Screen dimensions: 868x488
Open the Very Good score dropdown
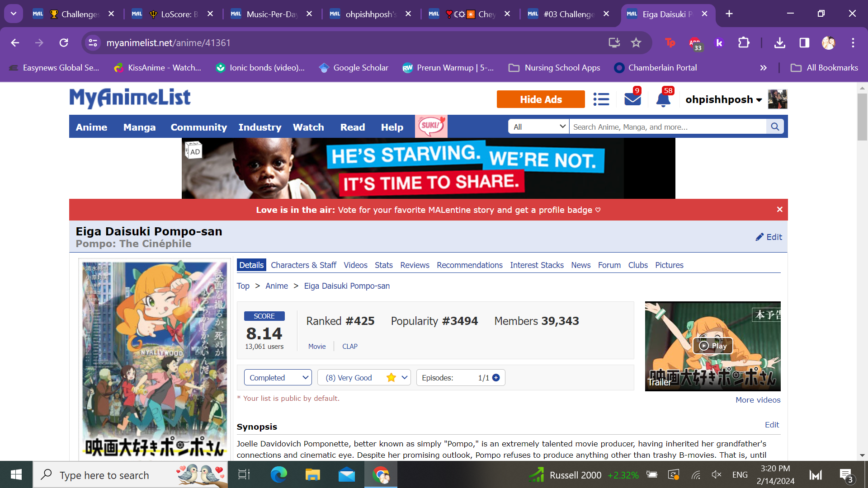[364, 378]
